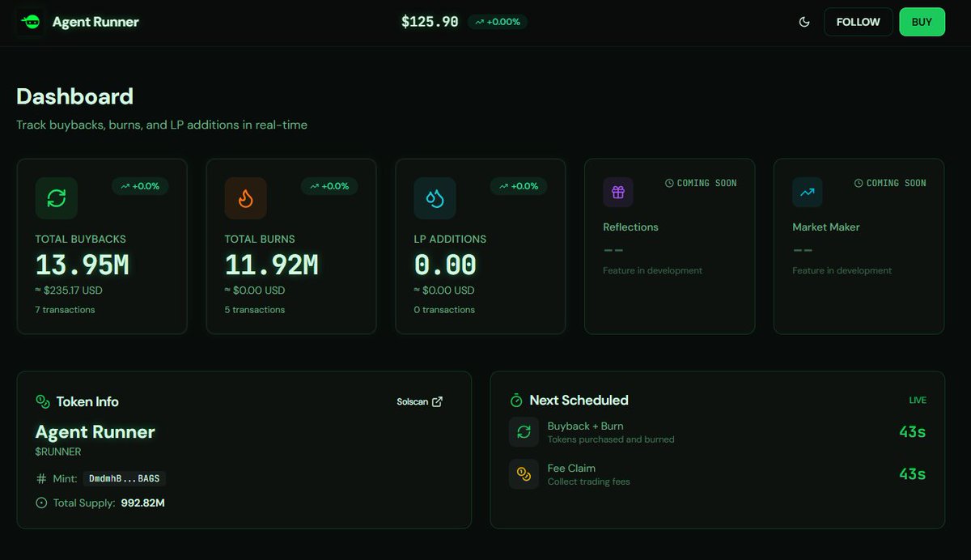971x560 pixels.
Task: Click the flame icon on Total Burns card
Action: 245,197
